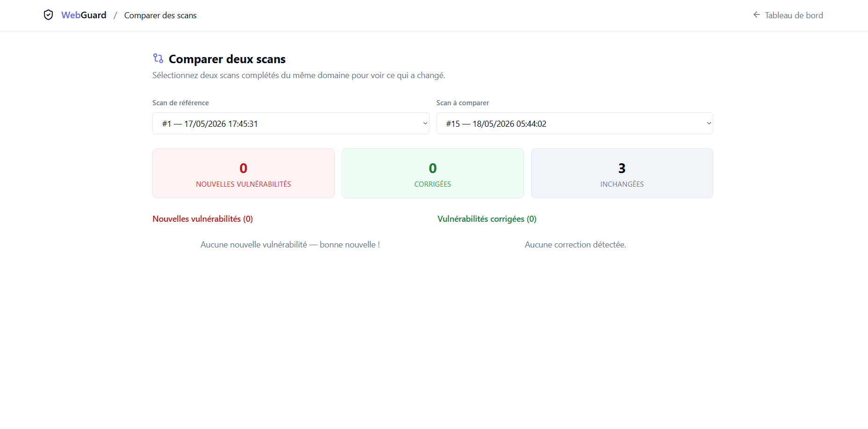The image size is (868, 429).
Task: Click the Aucune correction détectée message
Action: pos(575,245)
